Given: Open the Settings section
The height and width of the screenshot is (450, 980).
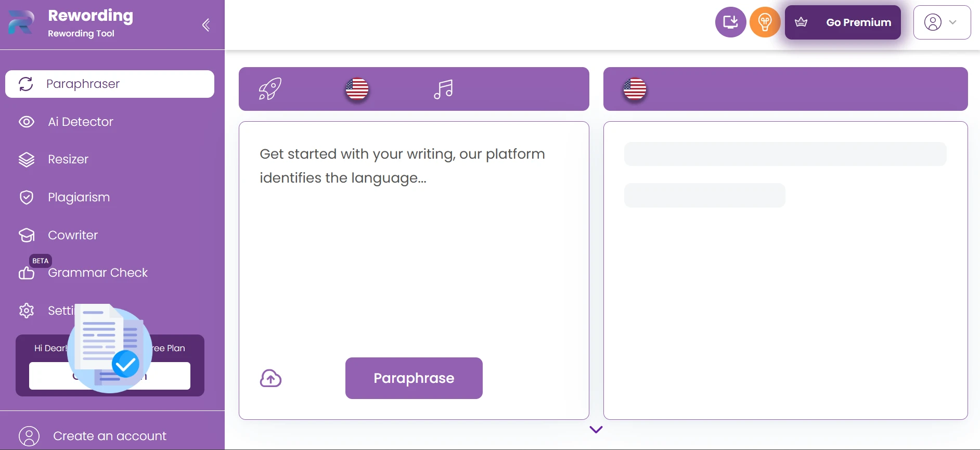Looking at the screenshot, I should (x=62, y=311).
